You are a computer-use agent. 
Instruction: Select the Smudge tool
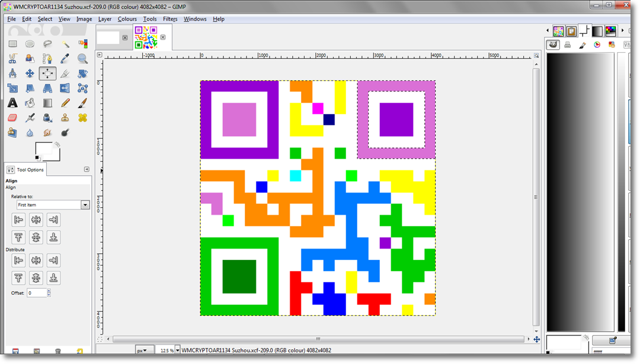click(47, 133)
